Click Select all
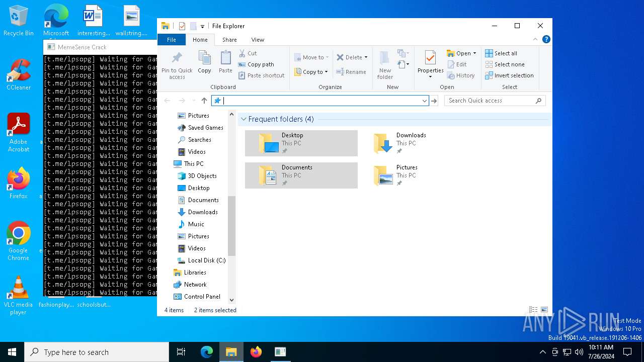The width and height of the screenshot is (644, 362). point(501,53)
